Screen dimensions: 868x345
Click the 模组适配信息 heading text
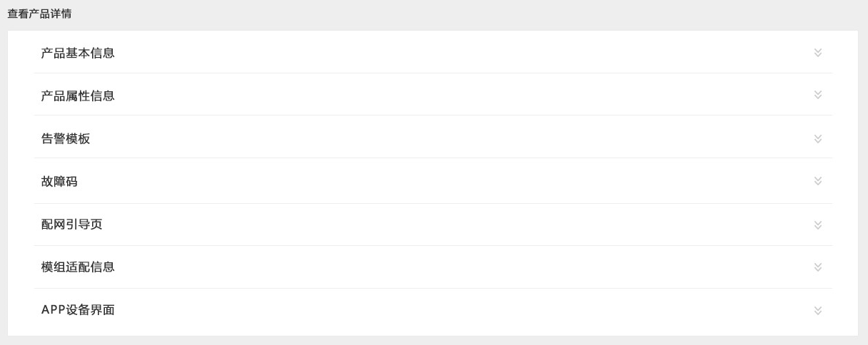click(78, 267)
